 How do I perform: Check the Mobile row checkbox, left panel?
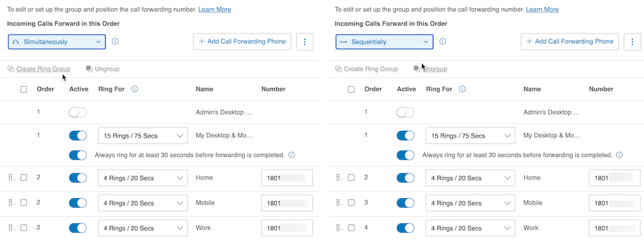coord(24,203)
